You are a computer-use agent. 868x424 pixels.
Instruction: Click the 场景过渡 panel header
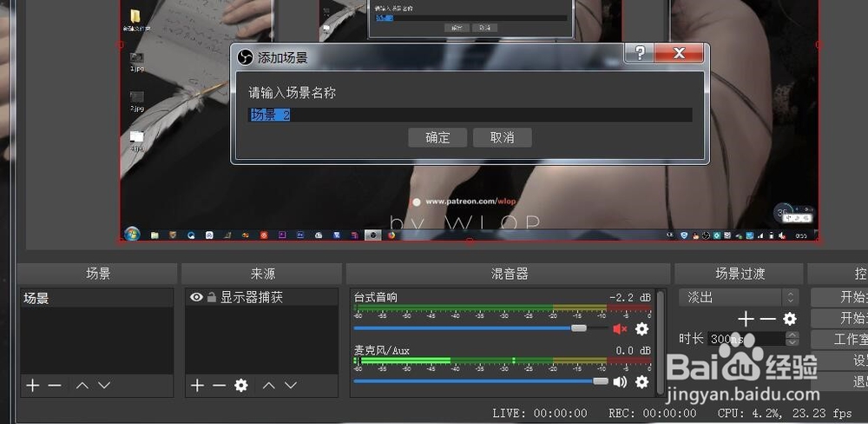pos(740,274)
